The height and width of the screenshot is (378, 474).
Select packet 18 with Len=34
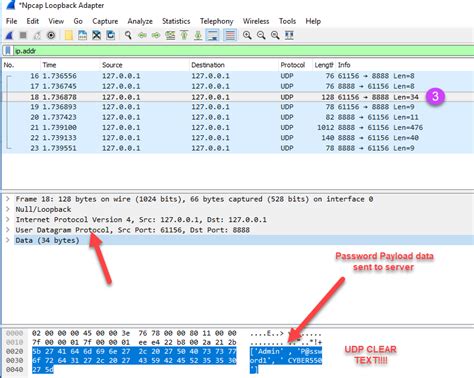[x=238, y=97]
